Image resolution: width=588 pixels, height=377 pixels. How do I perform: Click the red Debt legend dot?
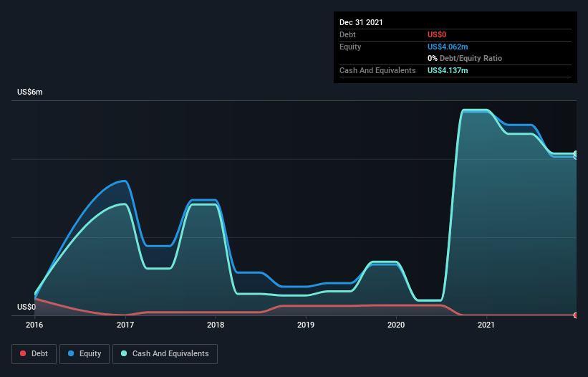23,353
